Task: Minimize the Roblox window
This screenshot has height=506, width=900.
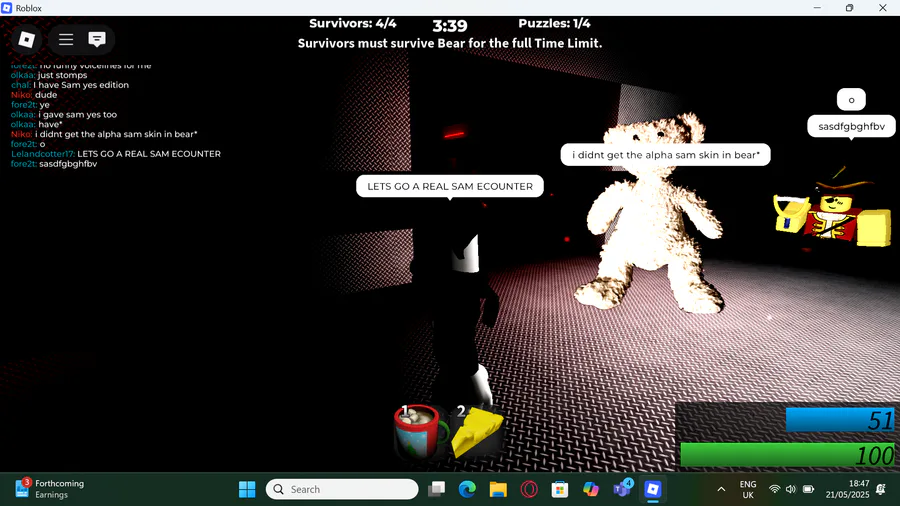Action: coord(817,8)
